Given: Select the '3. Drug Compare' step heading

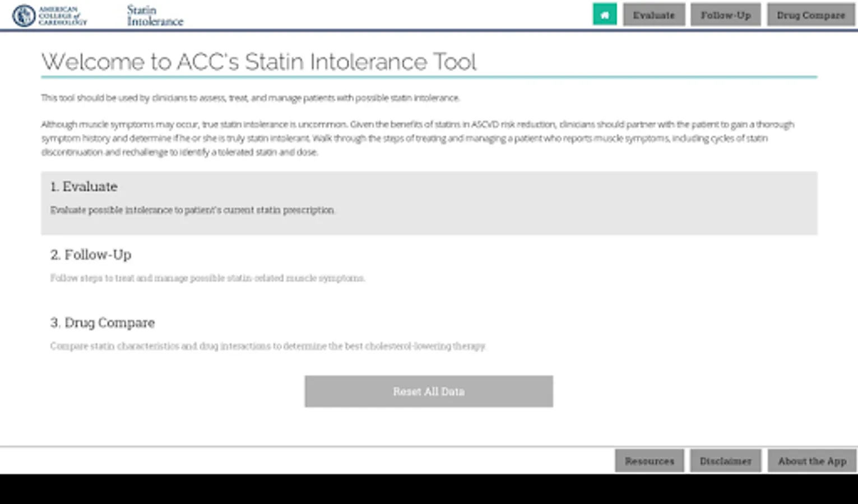Looking at the screenshot, I should tap(103, 323).
